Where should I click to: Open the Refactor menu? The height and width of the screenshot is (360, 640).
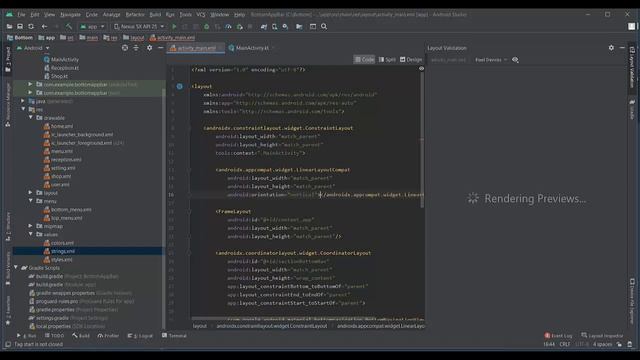point(135,15)
